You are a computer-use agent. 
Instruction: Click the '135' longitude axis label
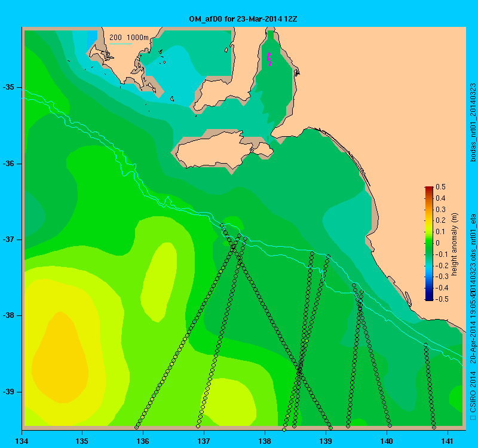click(82, 441)
